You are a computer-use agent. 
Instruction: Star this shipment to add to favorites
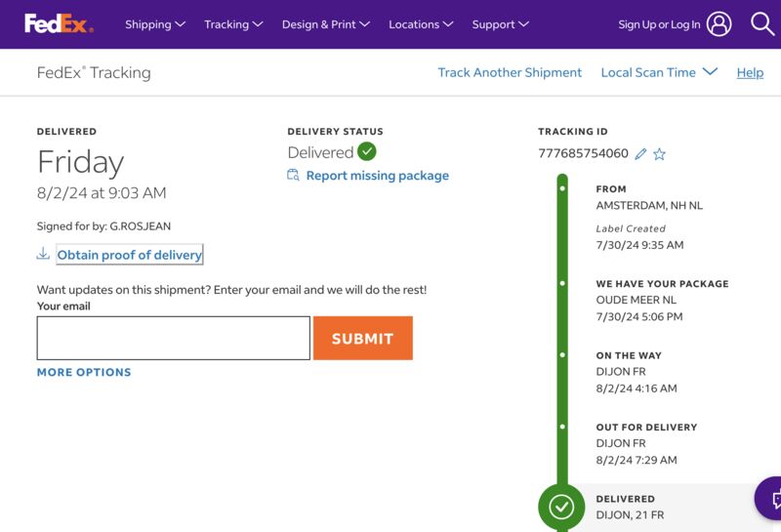(660, 154)
